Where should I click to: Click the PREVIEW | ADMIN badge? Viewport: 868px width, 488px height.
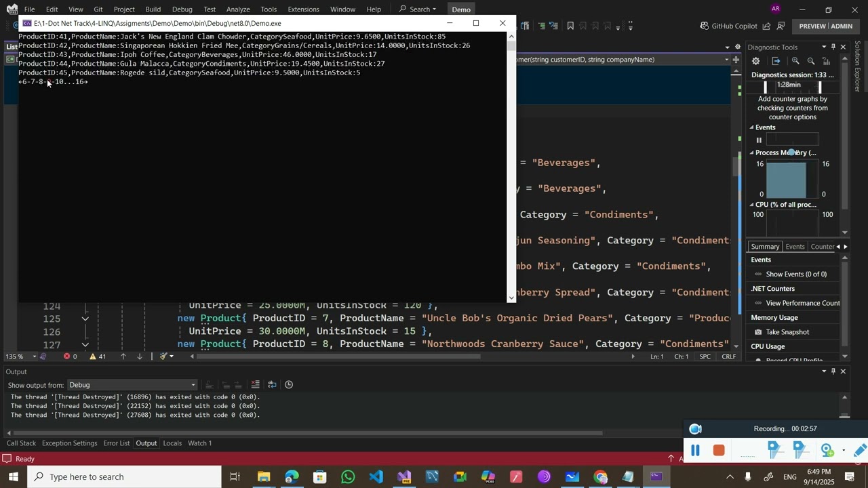click(825, 26)
